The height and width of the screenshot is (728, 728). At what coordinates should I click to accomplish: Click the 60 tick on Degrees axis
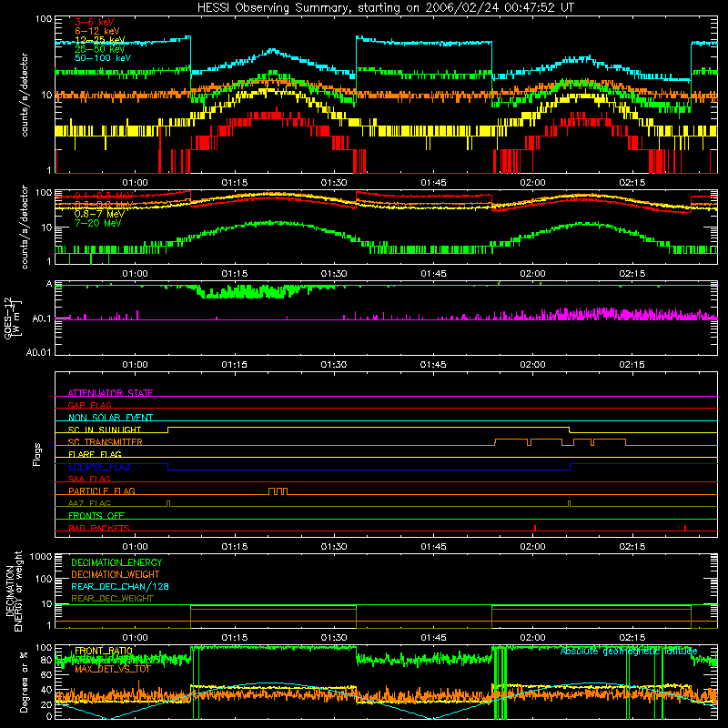[x=46, y=675]
